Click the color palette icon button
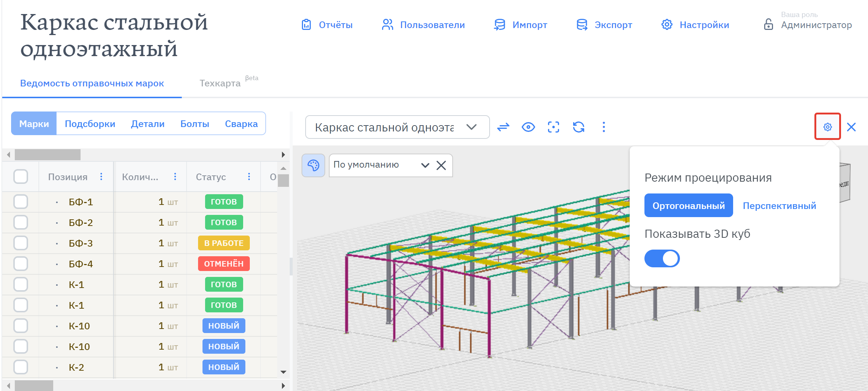868x391 pixels. [x=313, y=165]
